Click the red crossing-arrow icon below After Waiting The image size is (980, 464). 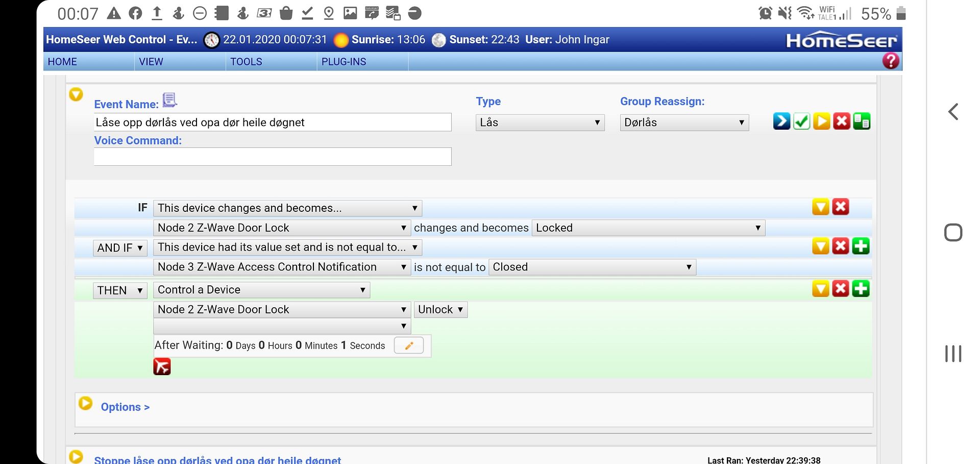pyautogui.click(x=162, y=366)
